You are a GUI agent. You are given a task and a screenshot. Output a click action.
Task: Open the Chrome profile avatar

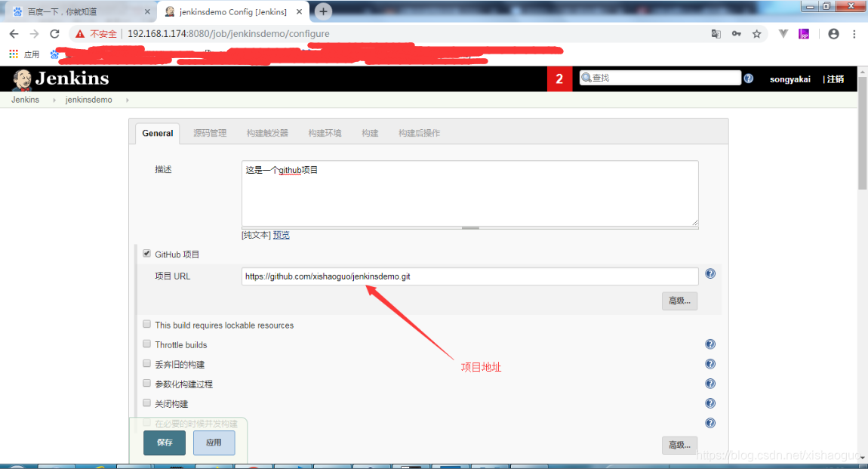tap(834, 34)
